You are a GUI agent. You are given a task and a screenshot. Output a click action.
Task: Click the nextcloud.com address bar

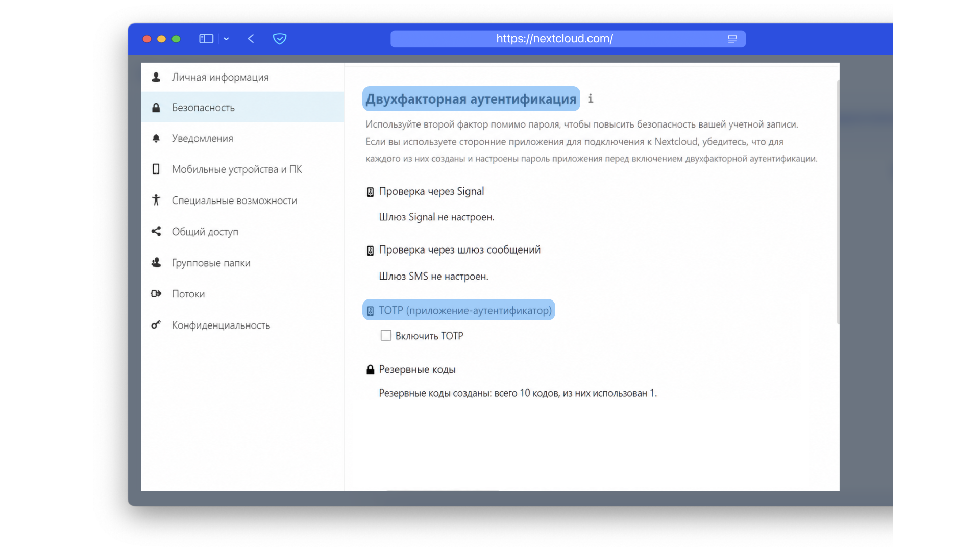568,39
